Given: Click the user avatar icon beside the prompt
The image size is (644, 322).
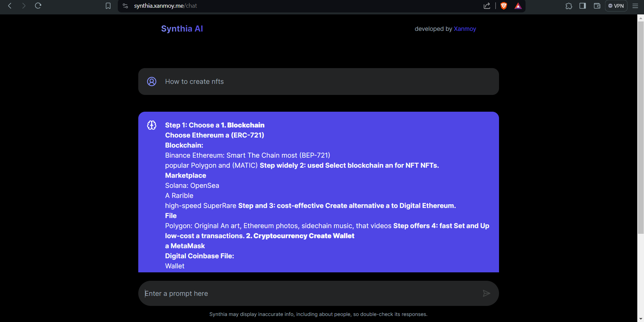Looking at the screenshot, I should click(x=152, y=82).
